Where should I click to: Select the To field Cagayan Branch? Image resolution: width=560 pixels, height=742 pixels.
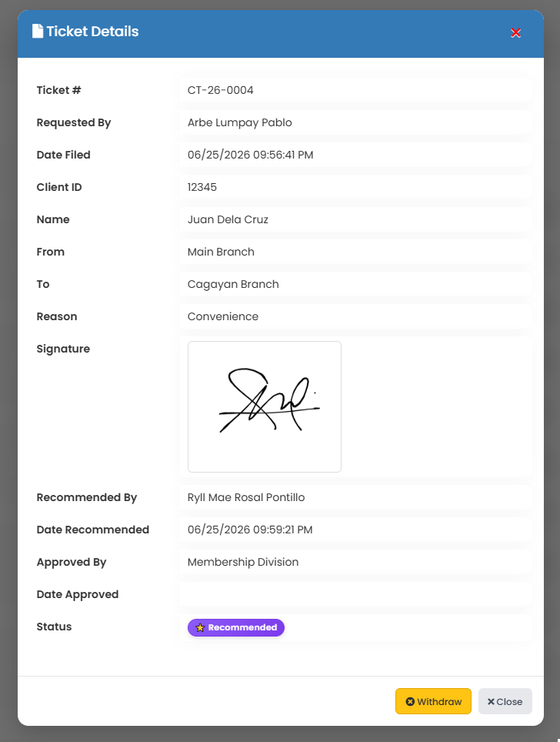[x=355, y=284]
